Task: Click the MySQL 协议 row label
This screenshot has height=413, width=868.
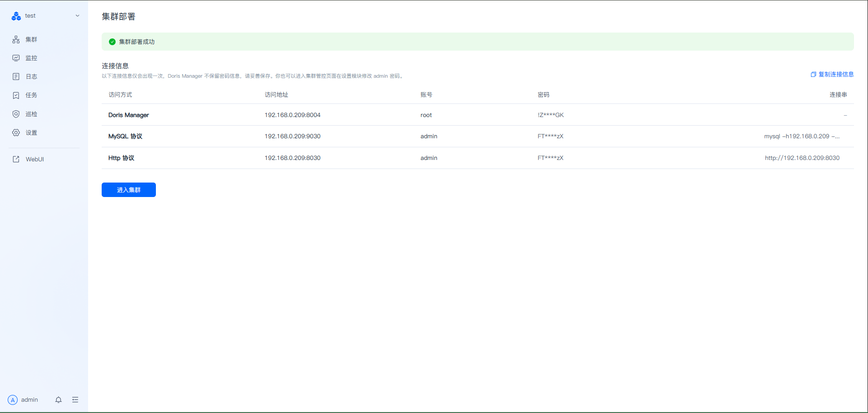Action: [x=125, y=136]
